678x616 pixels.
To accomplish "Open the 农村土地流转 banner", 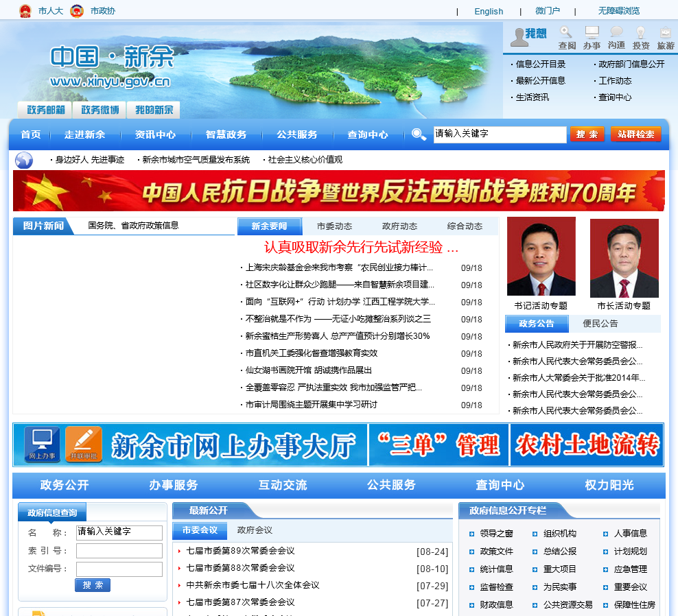I will (587, 445).
